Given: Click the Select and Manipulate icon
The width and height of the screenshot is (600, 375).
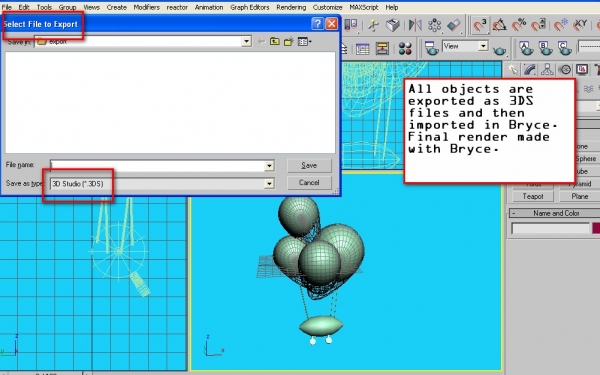Looking at the screenshot, I should click(373, 26).
